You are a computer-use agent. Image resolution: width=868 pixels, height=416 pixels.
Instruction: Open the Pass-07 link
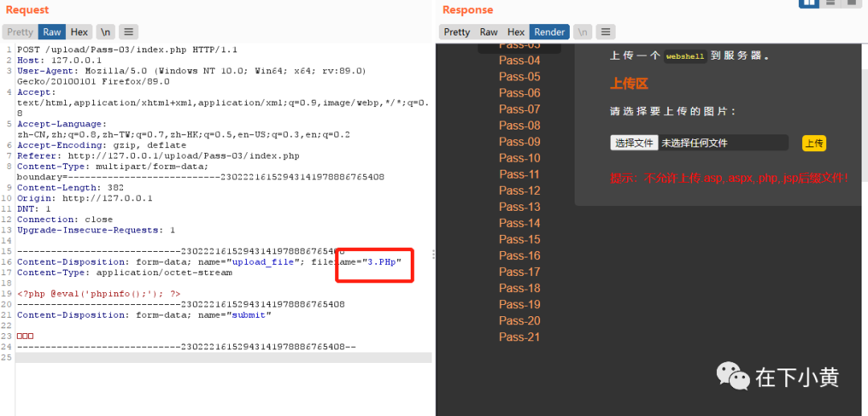(519, 109)
